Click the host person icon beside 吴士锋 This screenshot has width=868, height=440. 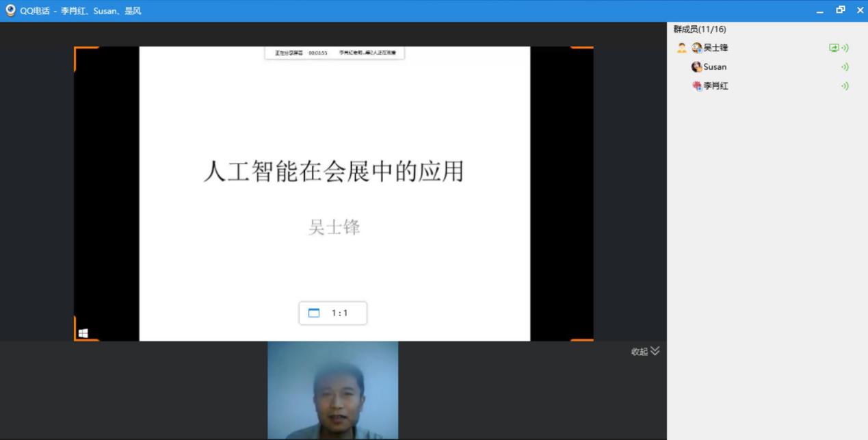681,48
